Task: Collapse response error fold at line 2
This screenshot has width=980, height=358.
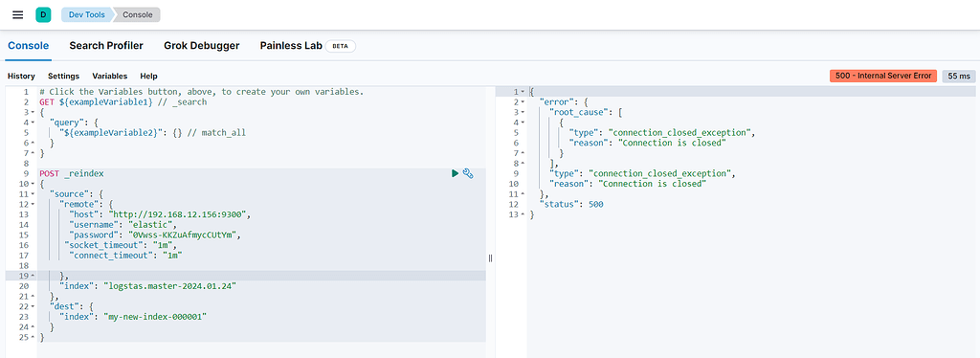Action: click(x=523, y=101)
